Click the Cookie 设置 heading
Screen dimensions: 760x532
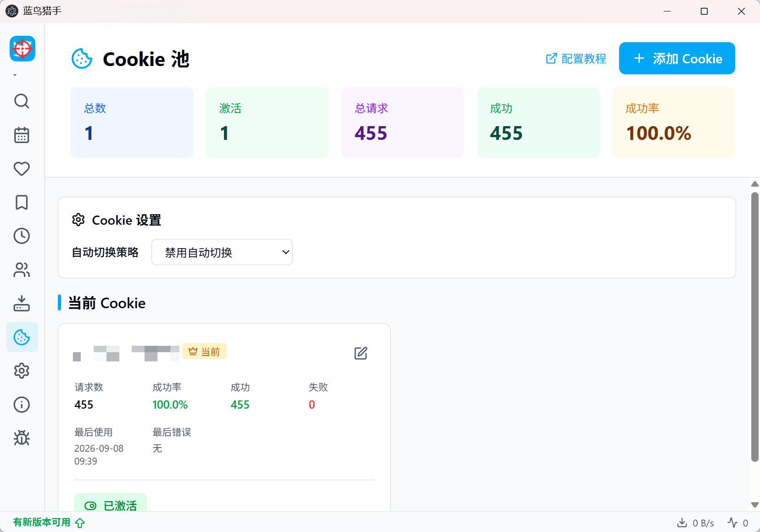click(x=126, y=220)
